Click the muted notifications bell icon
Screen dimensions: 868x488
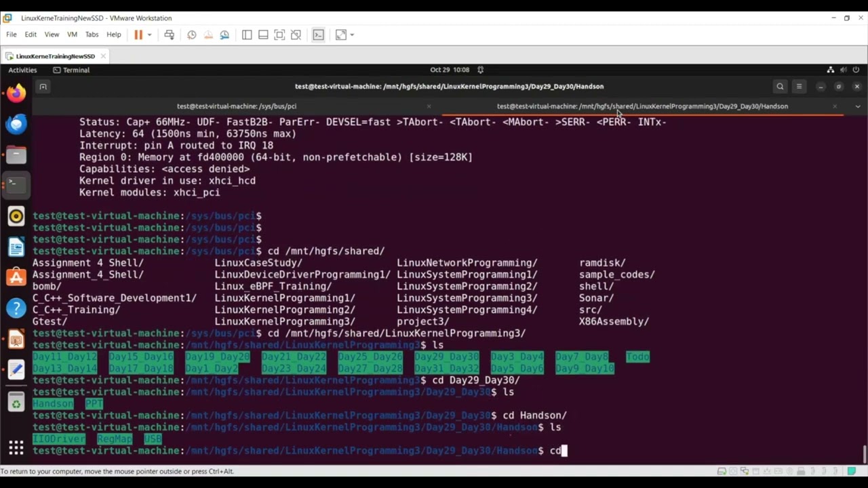coord(480,70)
